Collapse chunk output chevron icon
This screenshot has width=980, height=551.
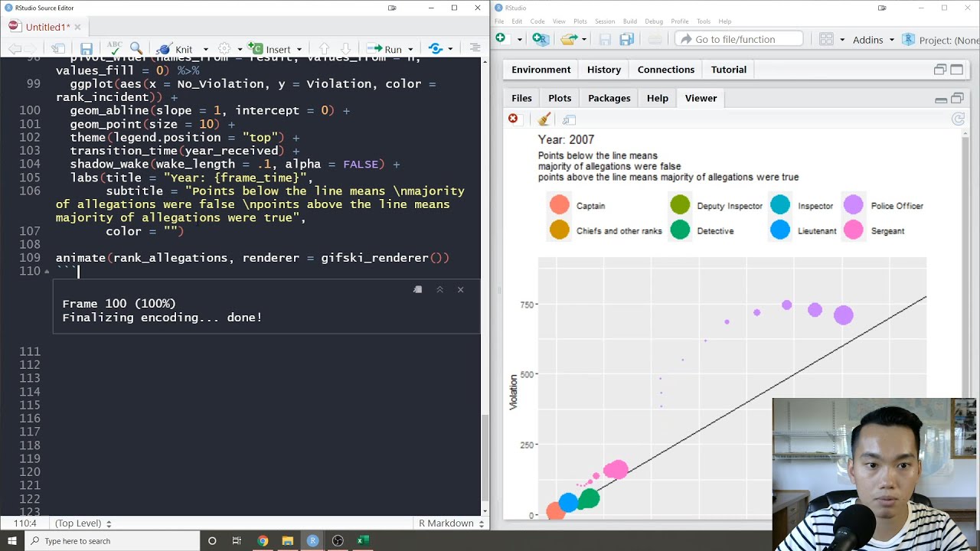[x=439, y=289]
